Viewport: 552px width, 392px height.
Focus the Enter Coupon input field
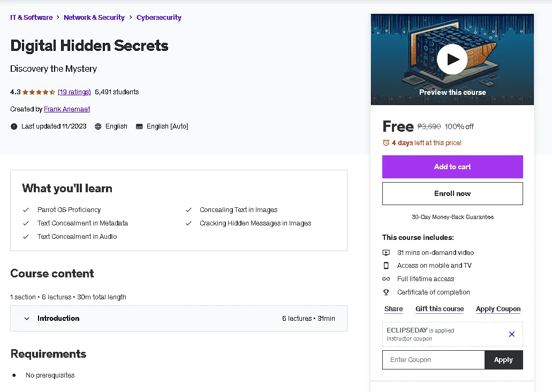click(433, 359)
